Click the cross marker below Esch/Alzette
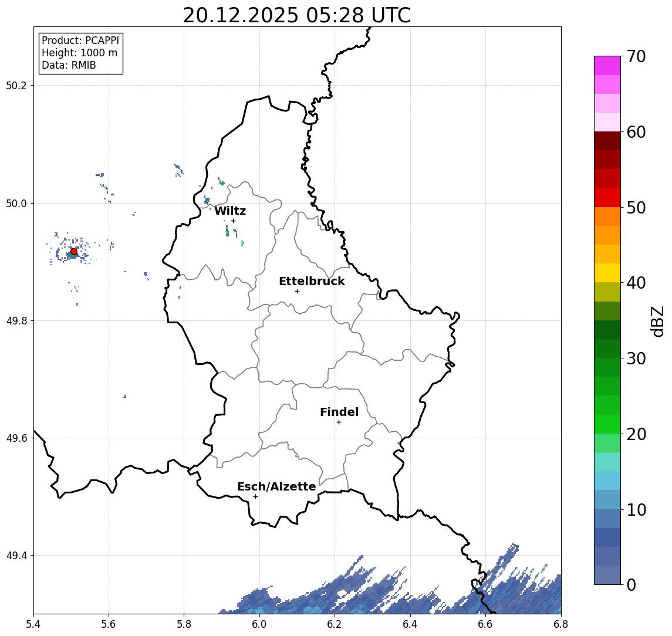Viewport: 672px width, 636px height. pyautogui.click(x=255, y=497)
